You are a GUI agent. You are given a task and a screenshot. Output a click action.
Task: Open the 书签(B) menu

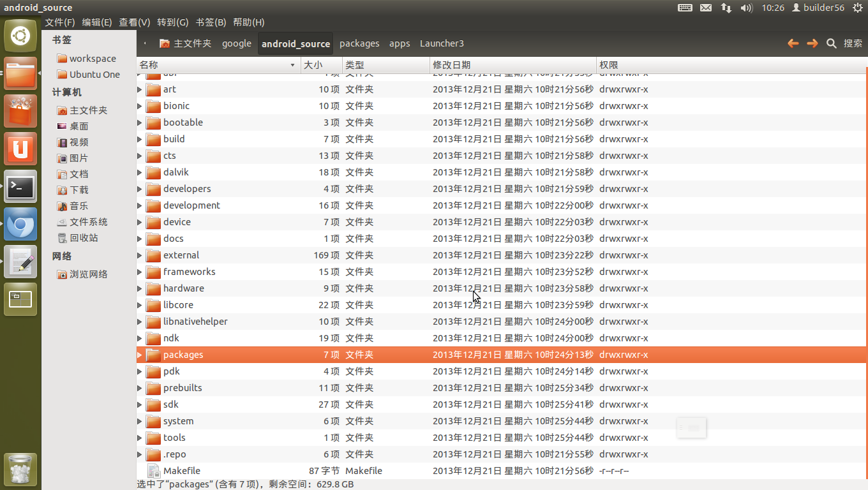(211, 22)
